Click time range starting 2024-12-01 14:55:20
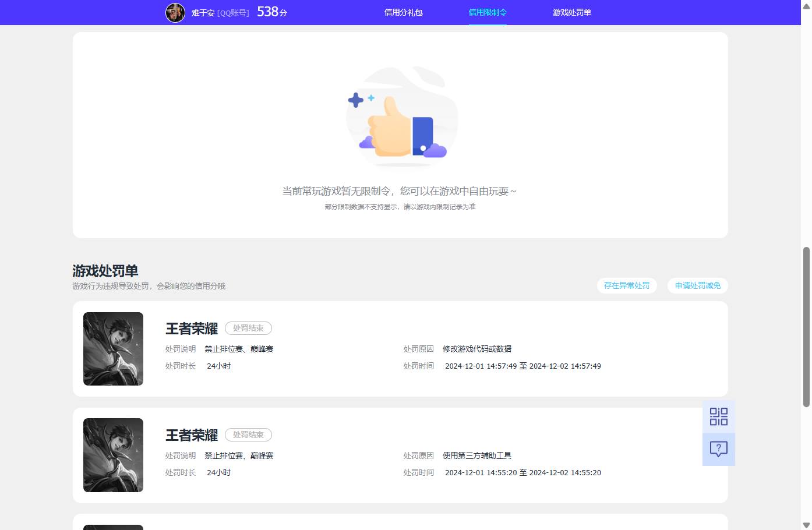The height and width of the screenshot is (530, 812). click(523, 472)
